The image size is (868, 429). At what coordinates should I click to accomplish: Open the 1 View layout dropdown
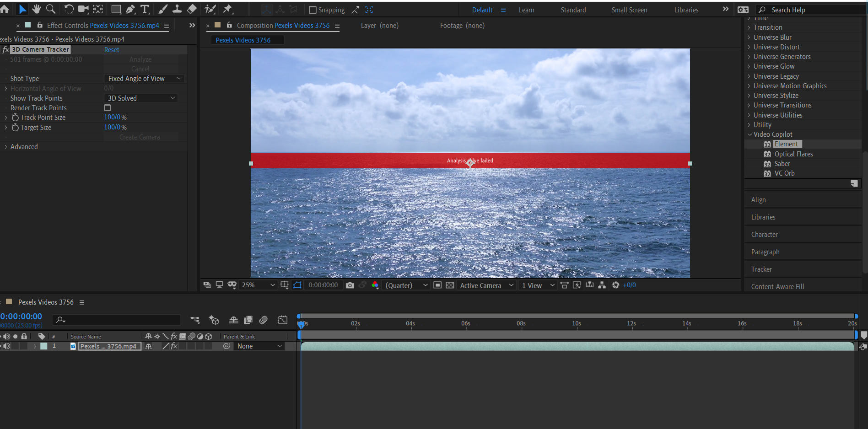[x=538, y=285]
